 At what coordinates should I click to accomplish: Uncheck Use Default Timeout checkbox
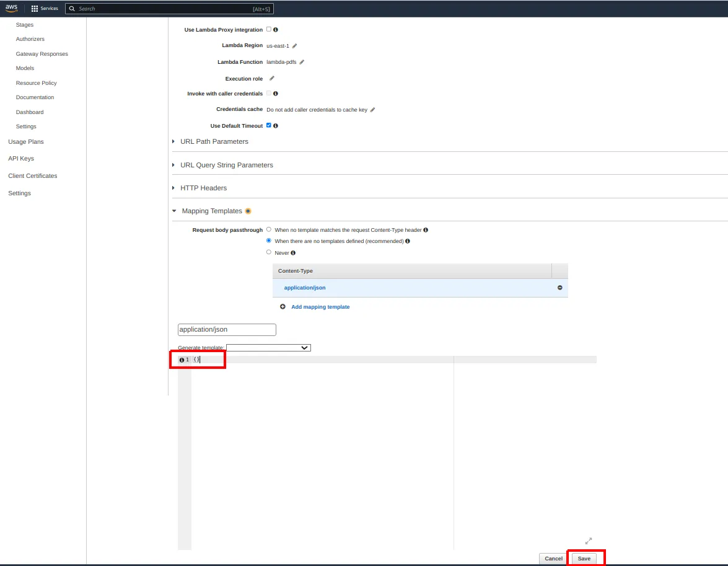(269, 125)
